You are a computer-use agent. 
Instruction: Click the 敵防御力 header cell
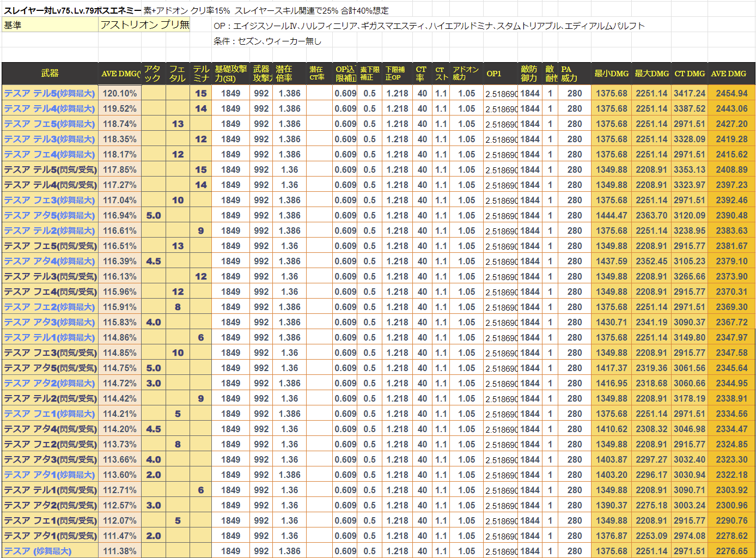coord(530,74)
